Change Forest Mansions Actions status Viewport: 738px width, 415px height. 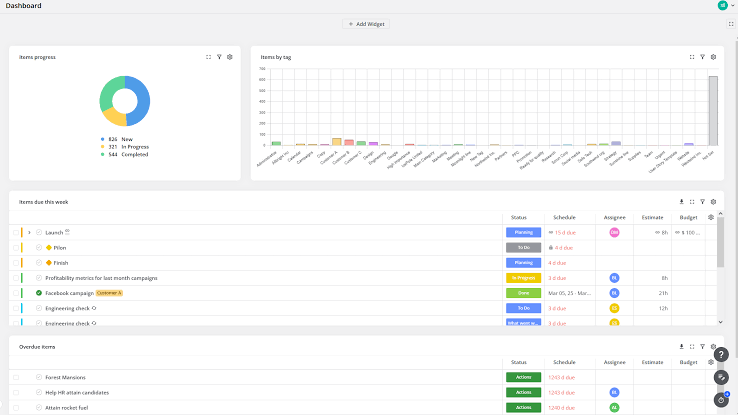click(x=523, y=377)
